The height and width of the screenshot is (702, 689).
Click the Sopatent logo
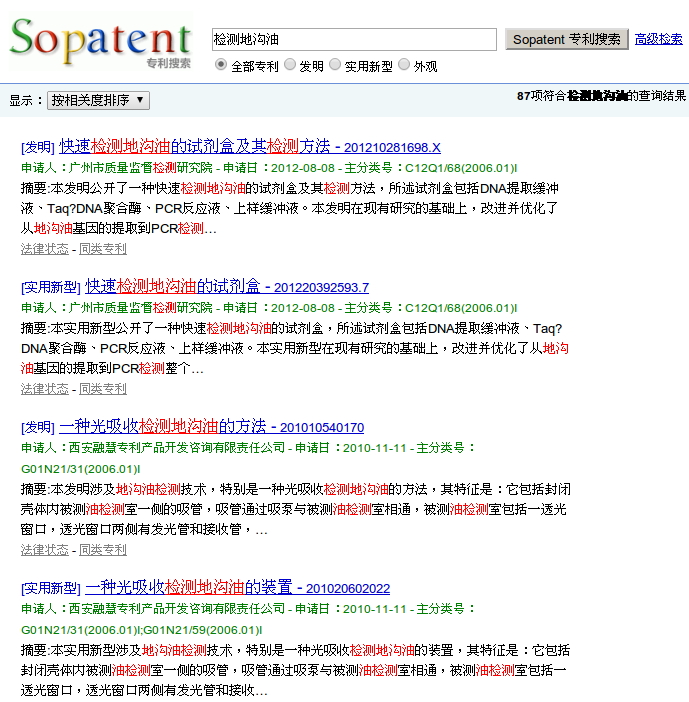point(99,40)
